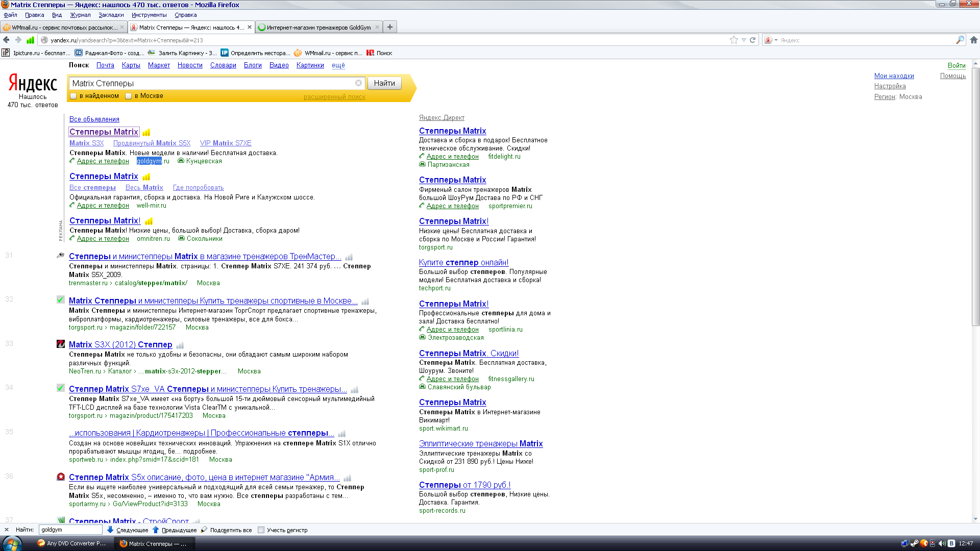Open the Мои находки link
980x551 pixels.
894,76
